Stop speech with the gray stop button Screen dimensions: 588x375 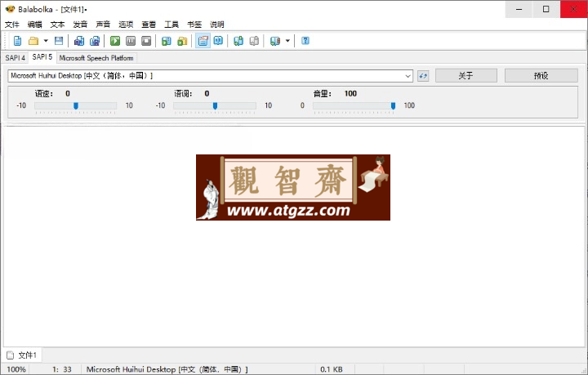point(146,41)
